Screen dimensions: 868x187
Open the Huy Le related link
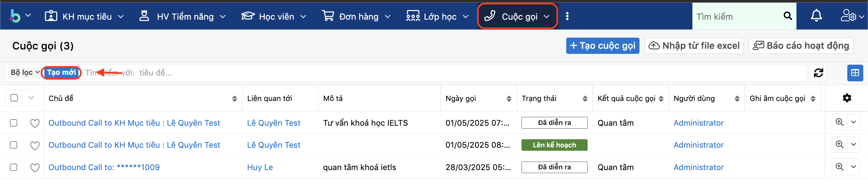[260, 167]
